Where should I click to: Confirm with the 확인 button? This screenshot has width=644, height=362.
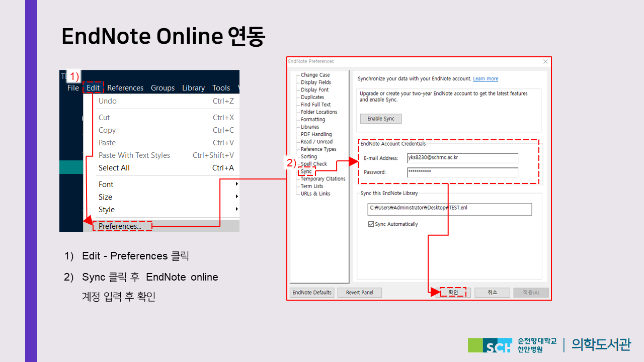(453, 293)
